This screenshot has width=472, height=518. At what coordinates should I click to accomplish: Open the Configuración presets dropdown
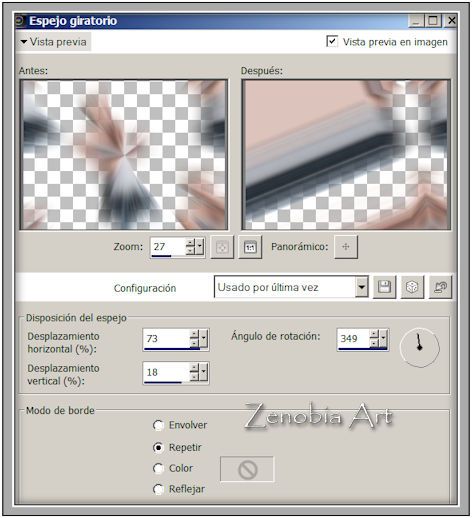tap(361, 287)
